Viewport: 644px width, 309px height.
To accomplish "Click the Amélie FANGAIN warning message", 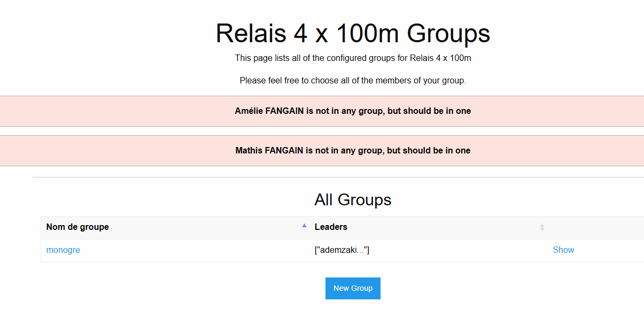I will click(353, 111).
